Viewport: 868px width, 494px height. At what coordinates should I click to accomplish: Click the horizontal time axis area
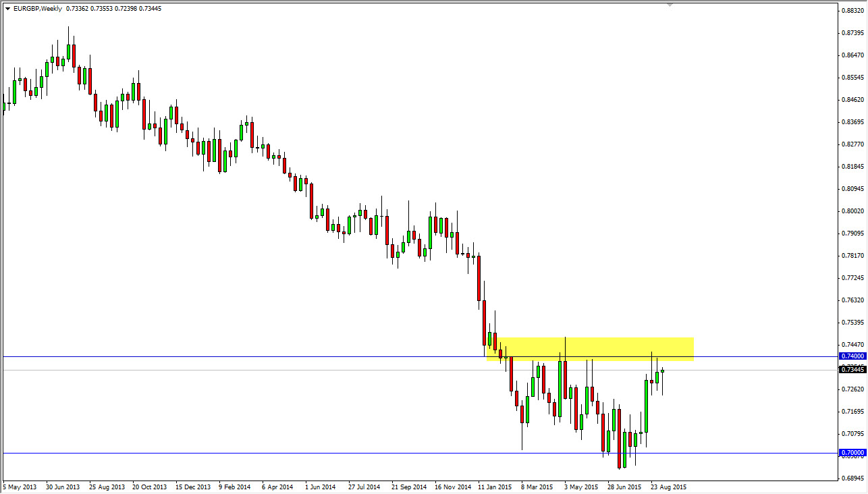click(405, 487)
